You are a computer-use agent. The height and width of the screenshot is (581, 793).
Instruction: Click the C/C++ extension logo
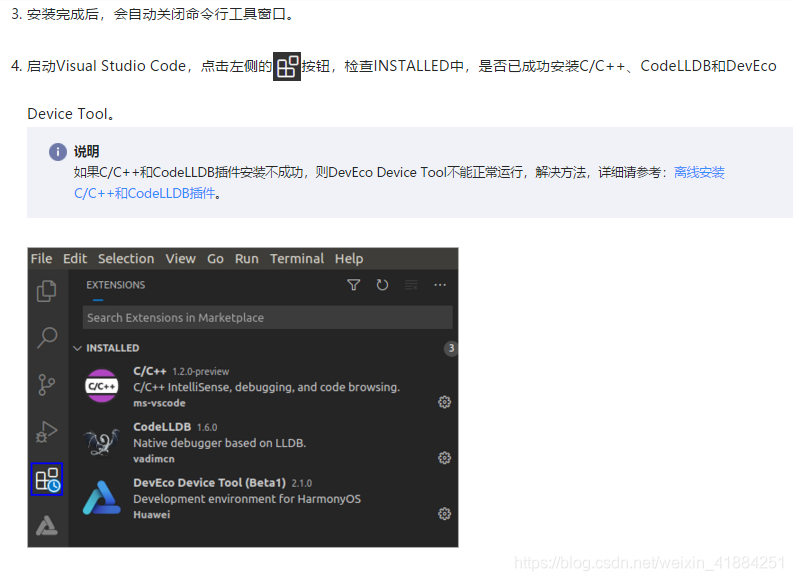coord(102,386)
